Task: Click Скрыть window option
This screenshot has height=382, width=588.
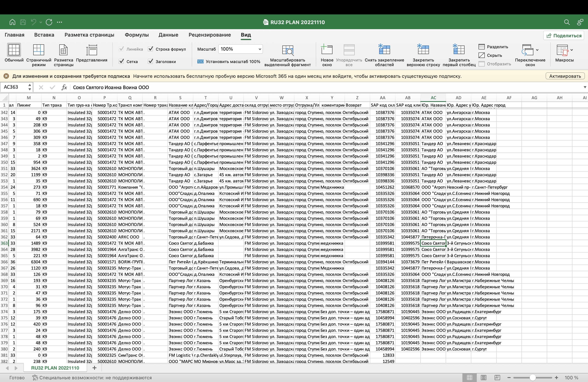Action: point(490,55)
